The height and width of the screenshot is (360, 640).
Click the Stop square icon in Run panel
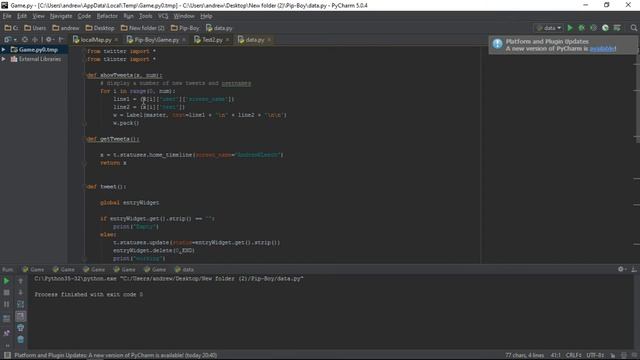[x=7, y=293]
